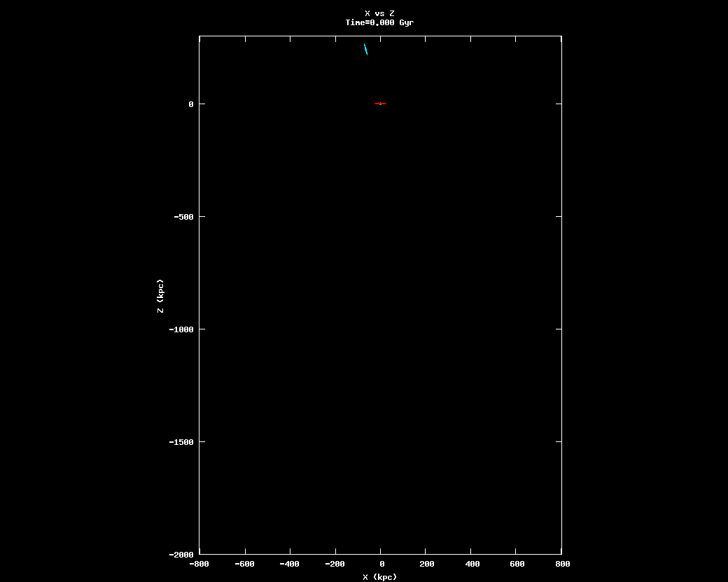The width and height of the screenshot is (728, 582).
Task: Select the -600 tick label on the X axis
Action: click(244, 564)
